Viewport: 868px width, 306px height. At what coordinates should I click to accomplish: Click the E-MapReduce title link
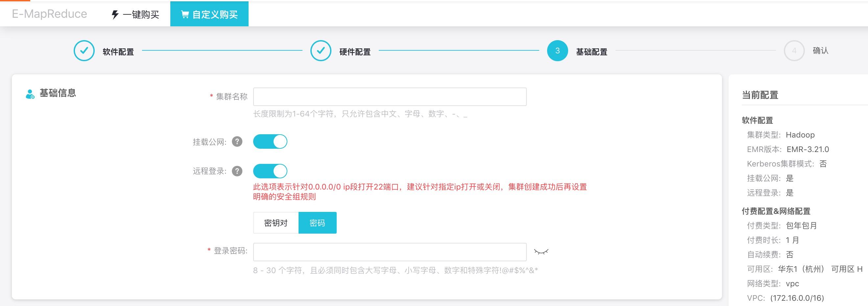[49, 14]
